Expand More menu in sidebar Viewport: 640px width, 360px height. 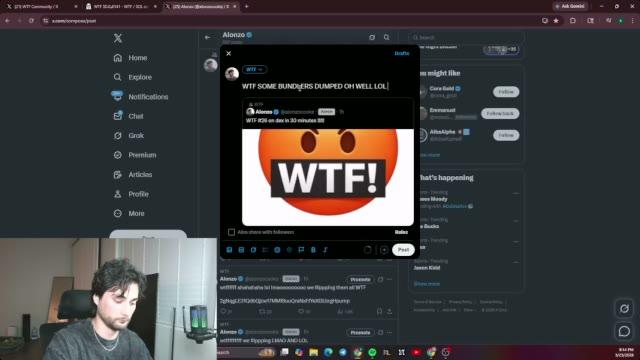coord(129,213)
